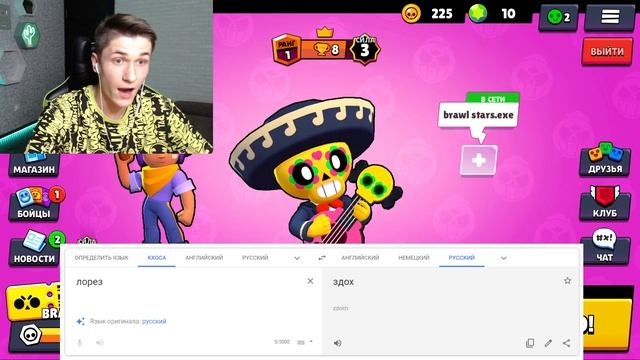
Task: Open the НОВОСТИ news feed
Action: point(35,249)
